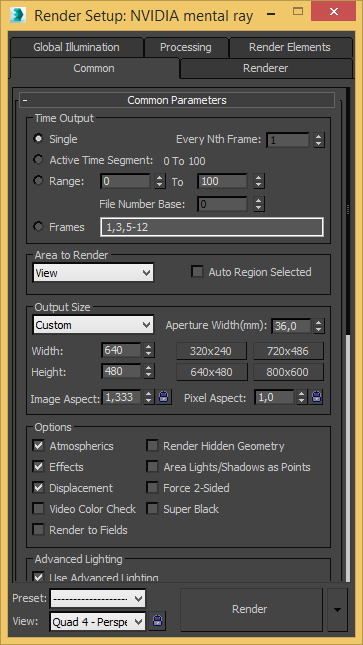Choose the 720x486 size preset
The height and width of the screenshot is (645, 363).
tap(288, 351)
